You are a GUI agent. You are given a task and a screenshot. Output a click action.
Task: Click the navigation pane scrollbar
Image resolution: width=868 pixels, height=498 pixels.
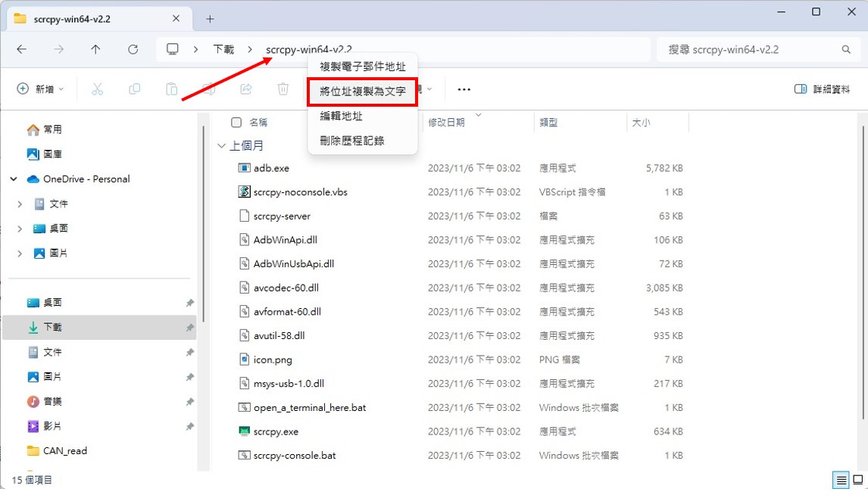pos(204,223)
